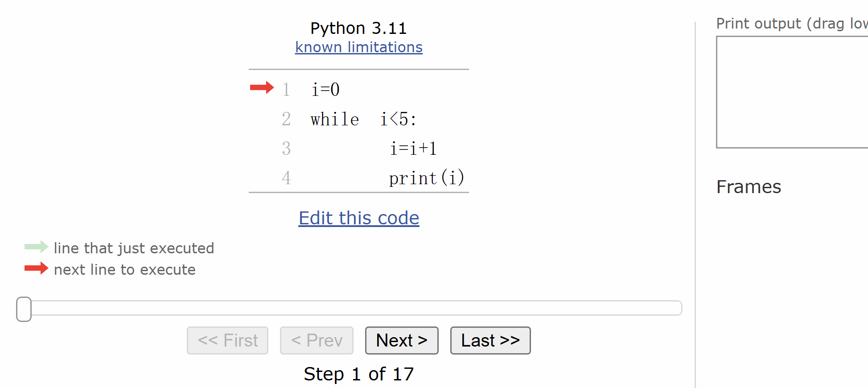Jump to the end with Last button
Viewport: 868px width, 388px height.
click(x=490, y=341)
